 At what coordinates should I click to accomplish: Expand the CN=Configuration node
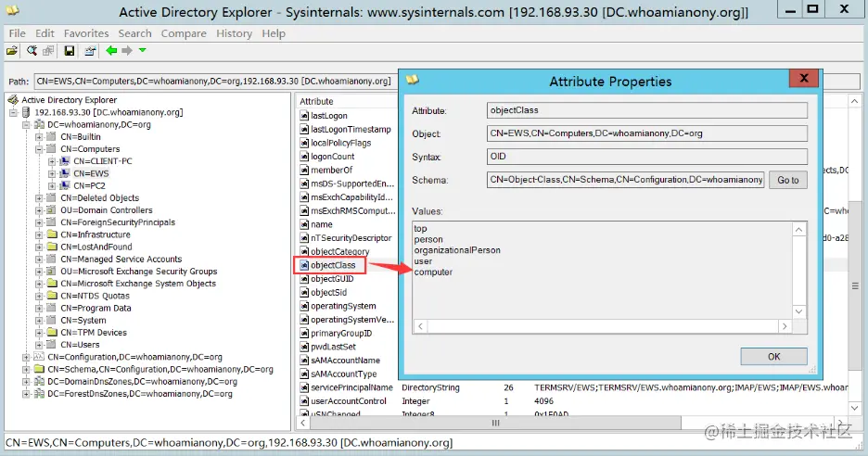[26, 357]
